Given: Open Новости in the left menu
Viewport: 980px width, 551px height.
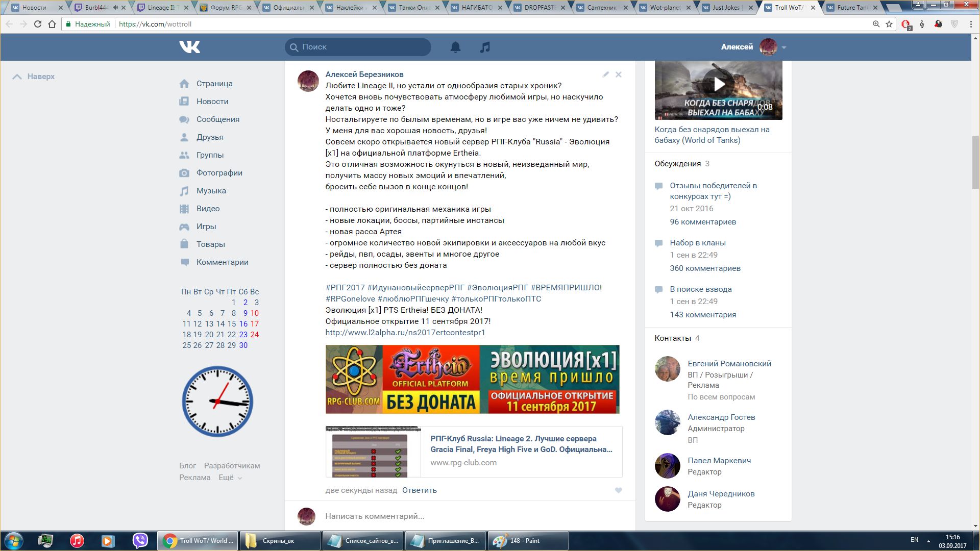Looking at the screenshot, I should pyautogui.click(x=212, y=102).
